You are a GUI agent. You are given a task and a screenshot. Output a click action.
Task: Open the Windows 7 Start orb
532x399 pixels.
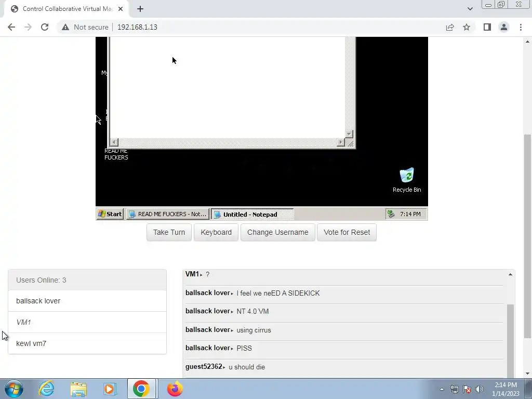click(x=14, y=389)
